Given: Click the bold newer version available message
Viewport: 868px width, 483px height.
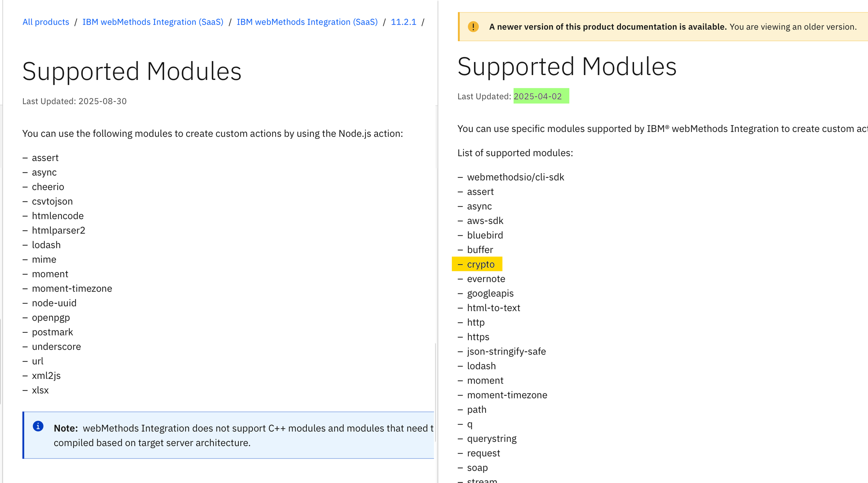Looking at the screenshot, I should point(608,27).
